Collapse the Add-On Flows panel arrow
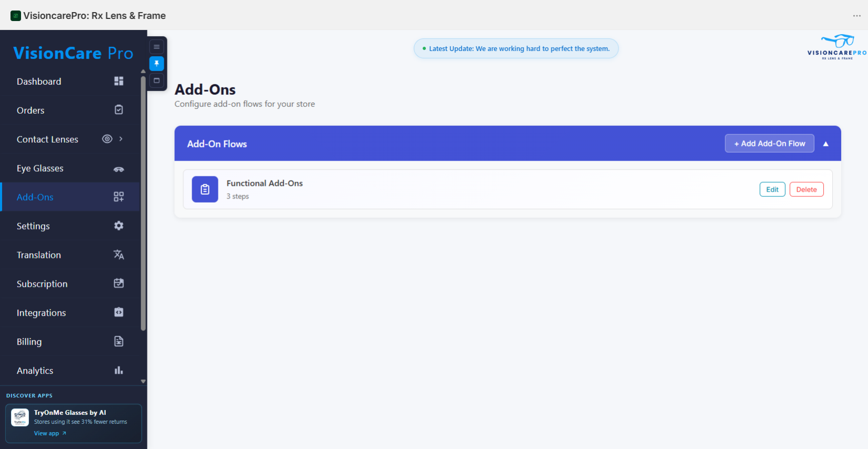This screenshot has width=868, height=449. tap(826, 144)
